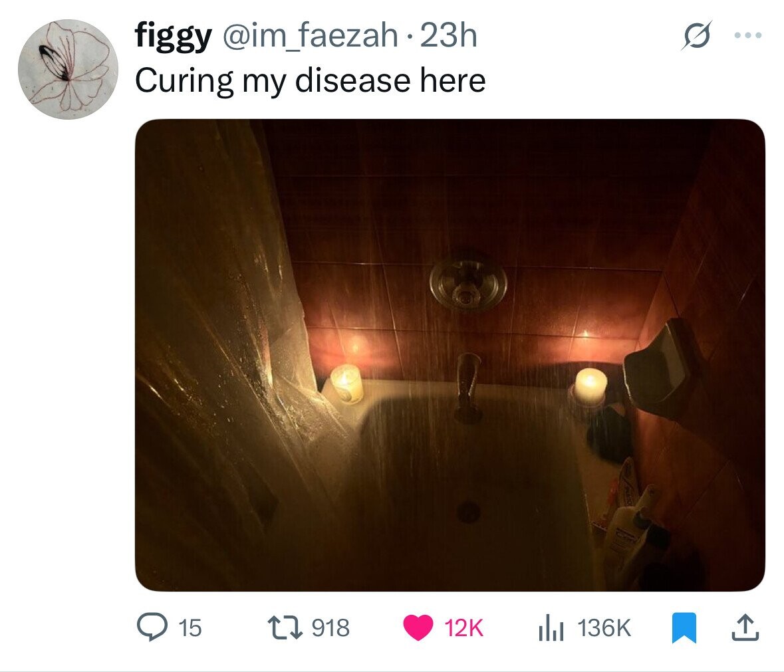Unlike the post via pink heart
Screen dimensions: 784x672
(418, 629)
